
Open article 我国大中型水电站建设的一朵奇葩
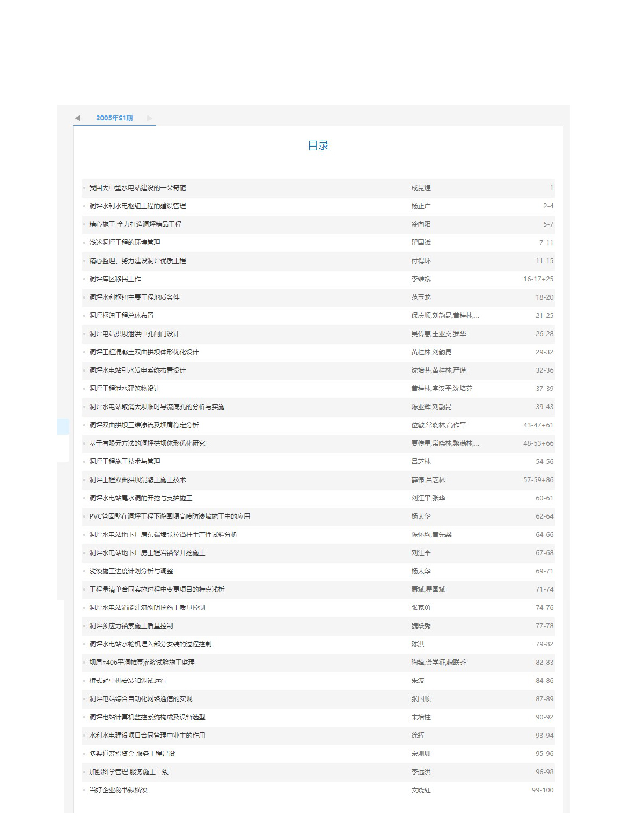click(x=137, y=188)
